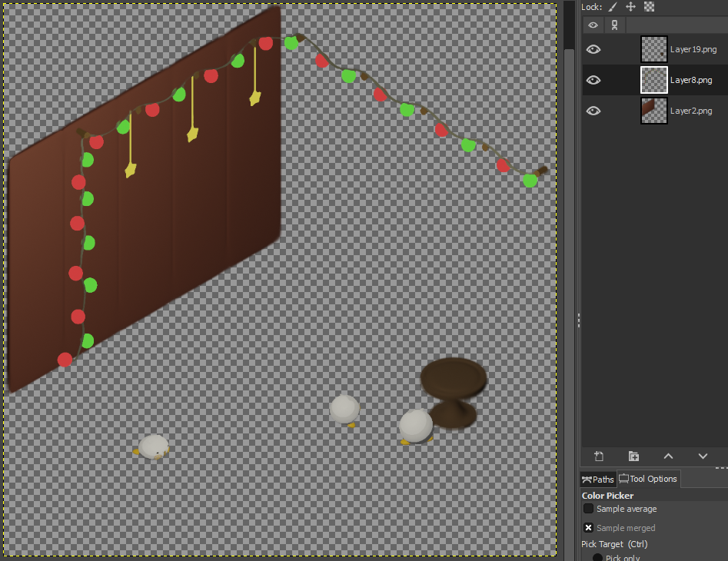Screen dimensions: 728x561
Task: Select the Pick only radio option
Action: pyautogui.click(x=597, y=557)
